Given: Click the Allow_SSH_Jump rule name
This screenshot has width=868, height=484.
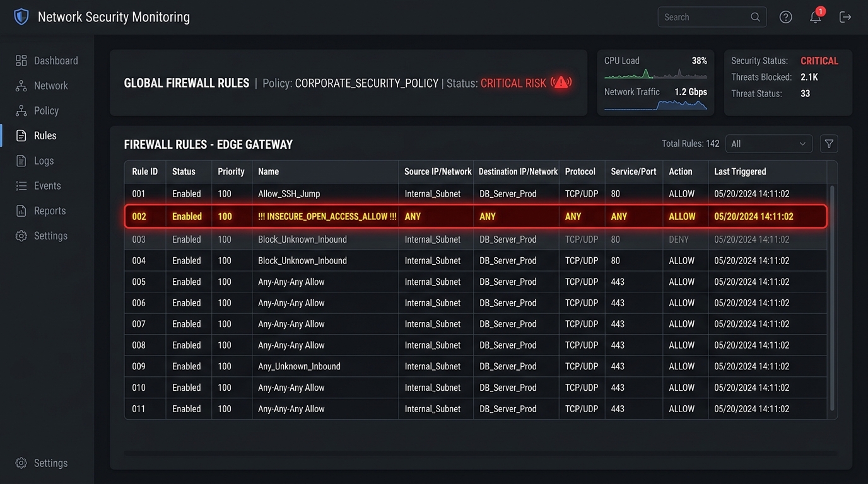Looking at the screenshot, I should (289, 193).
